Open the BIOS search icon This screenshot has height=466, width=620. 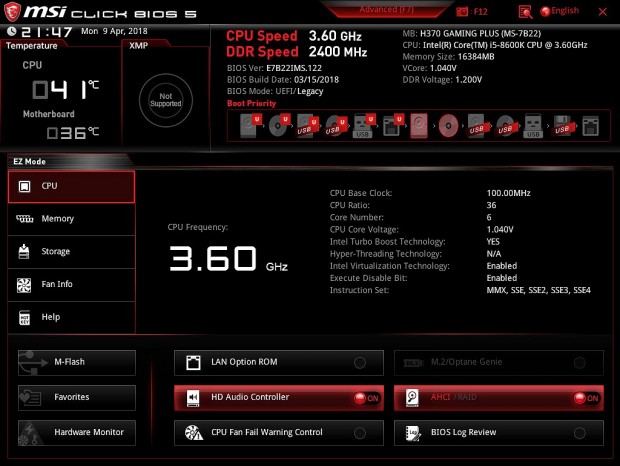(x=525, y=12)
